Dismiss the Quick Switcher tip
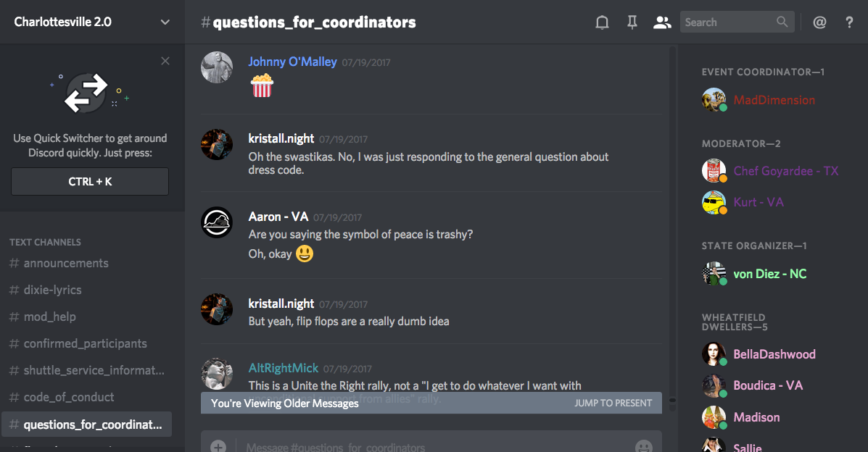This screenshot has width=868, height=452. [x=165, y=61]
